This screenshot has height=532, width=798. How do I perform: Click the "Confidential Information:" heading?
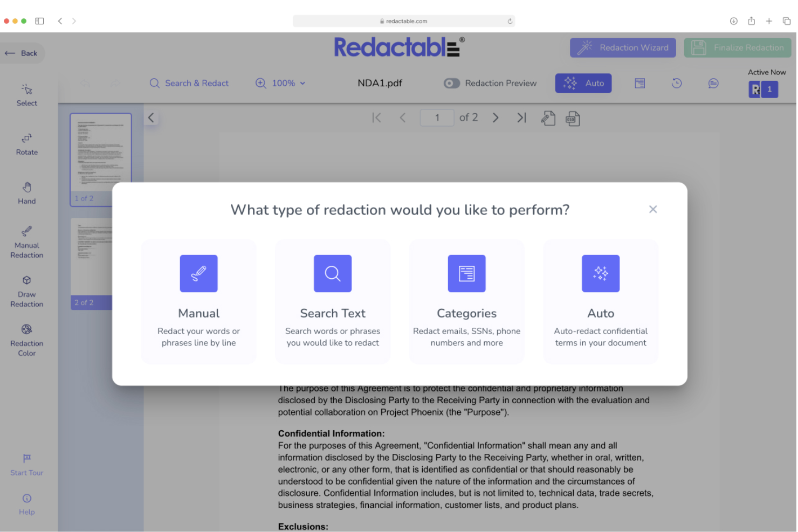(331, 433)
